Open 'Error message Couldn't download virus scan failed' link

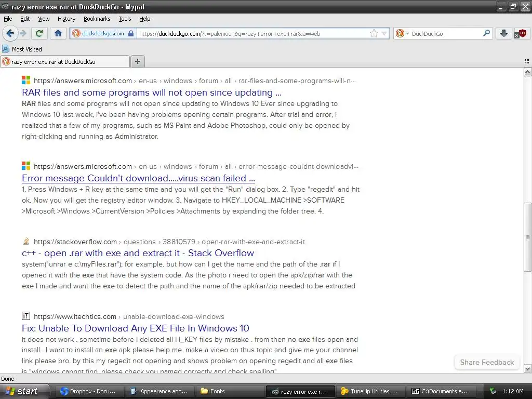[x=138, y=178]
